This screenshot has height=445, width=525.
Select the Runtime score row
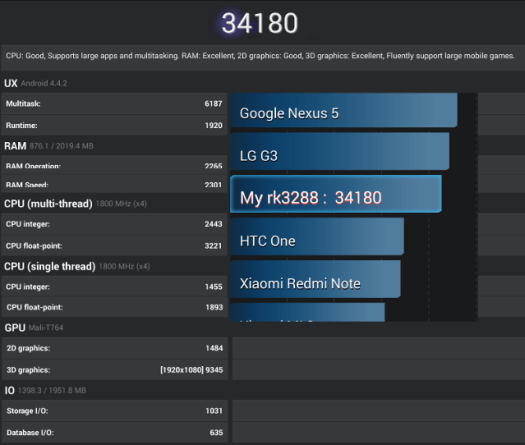click(114, 125)
